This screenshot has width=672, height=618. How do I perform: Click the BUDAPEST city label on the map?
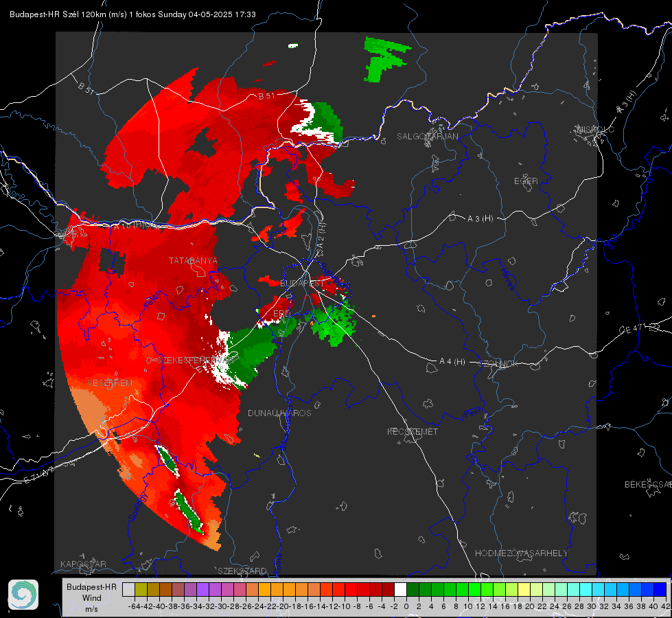point(302,284)
